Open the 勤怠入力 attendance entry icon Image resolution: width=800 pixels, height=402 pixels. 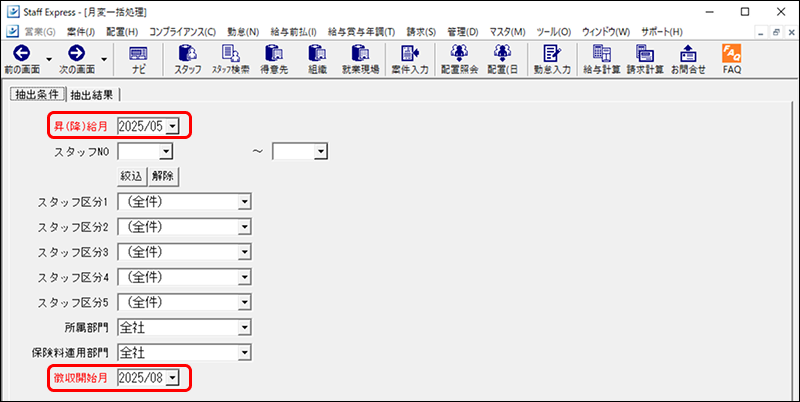coord(552,53)
